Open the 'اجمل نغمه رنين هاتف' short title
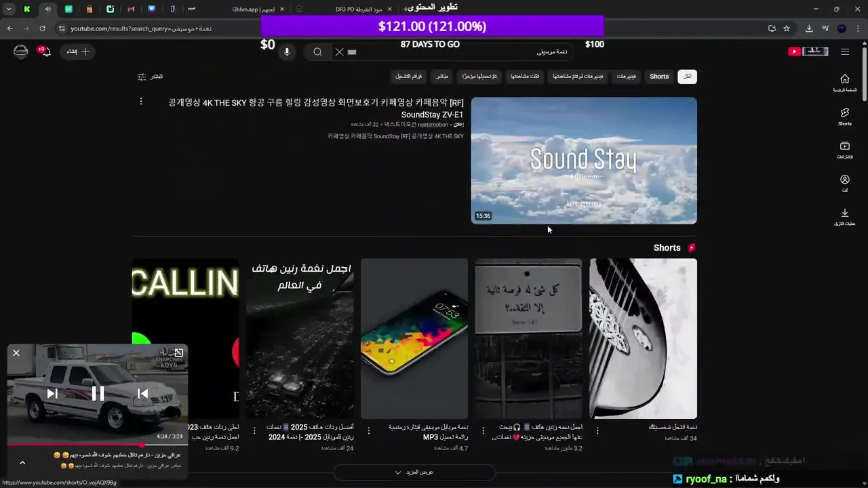Image resolution: width=868 pixels, height=488 pixels. click(538, 432)
